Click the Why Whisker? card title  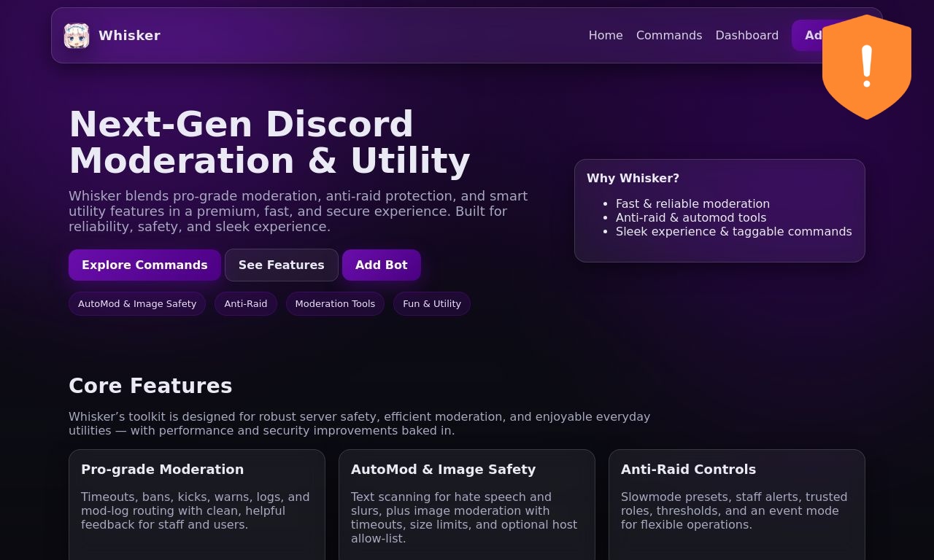coord(633,179)
